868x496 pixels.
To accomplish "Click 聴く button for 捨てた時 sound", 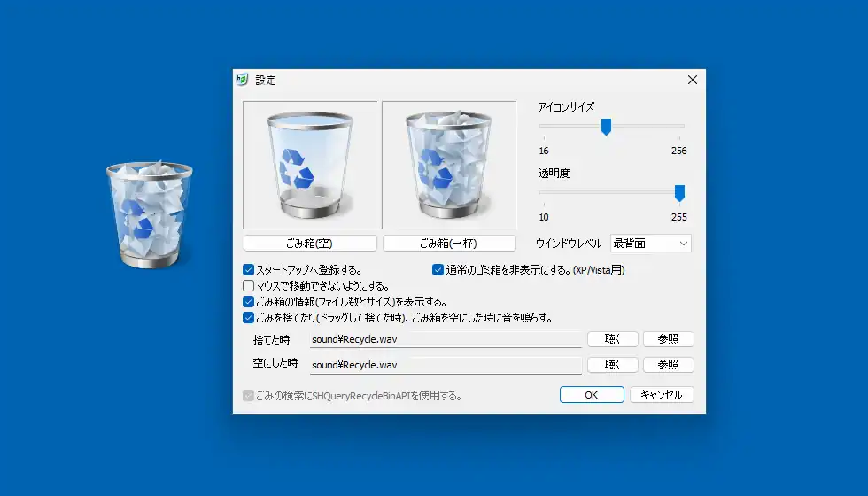I will point(613,339).
